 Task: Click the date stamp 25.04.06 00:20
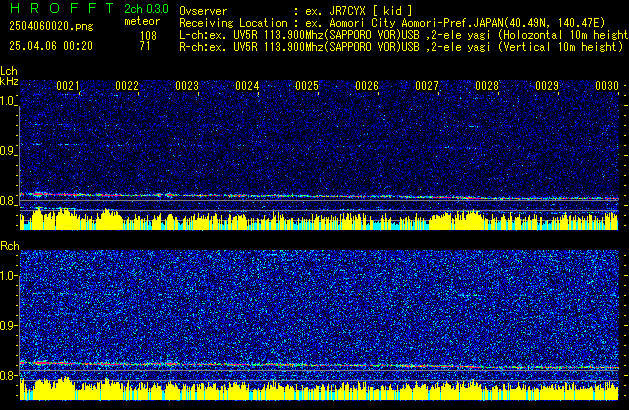51,46
